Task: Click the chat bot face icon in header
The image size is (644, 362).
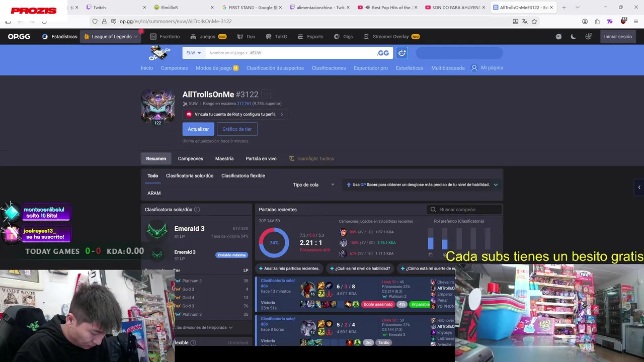Action: click(558, 37)
